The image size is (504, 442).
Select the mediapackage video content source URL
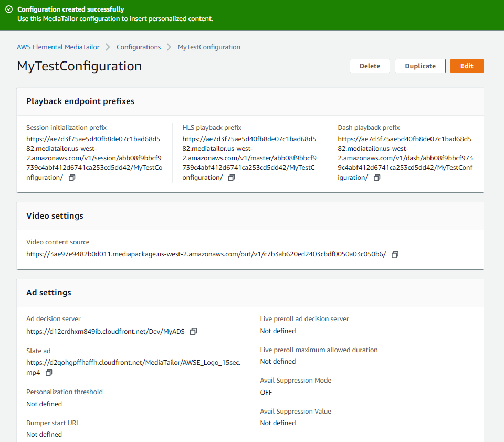pos(206,254)
